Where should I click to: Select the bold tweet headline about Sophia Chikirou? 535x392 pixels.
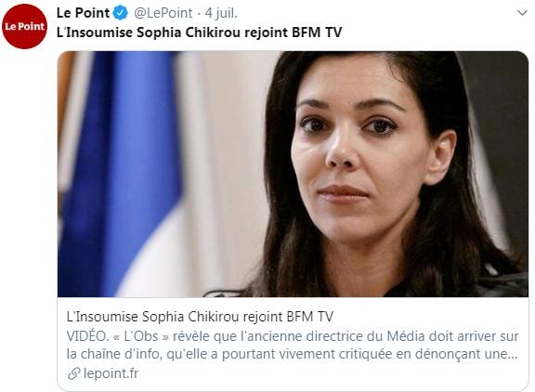coord(199,33)
